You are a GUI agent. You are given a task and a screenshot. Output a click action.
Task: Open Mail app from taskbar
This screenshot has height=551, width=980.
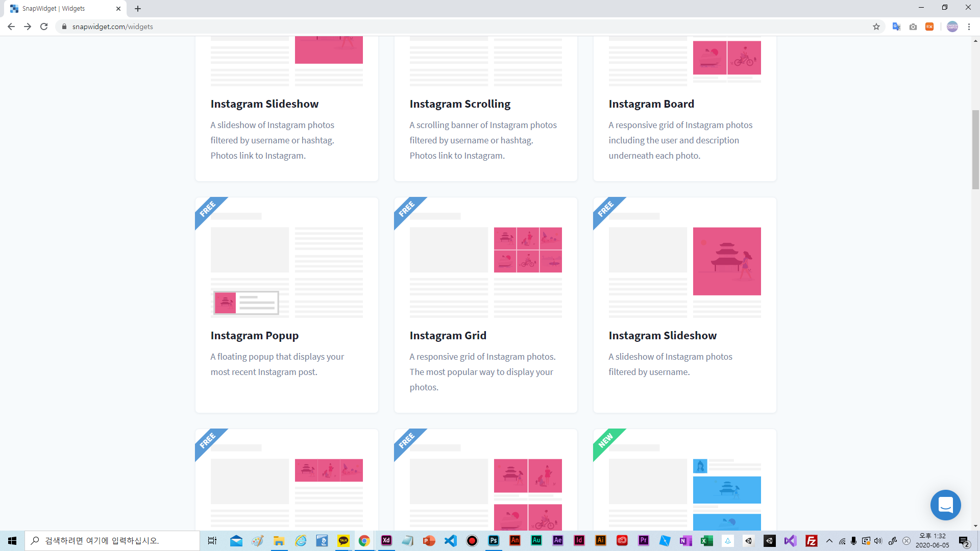(x=236, y=541)
